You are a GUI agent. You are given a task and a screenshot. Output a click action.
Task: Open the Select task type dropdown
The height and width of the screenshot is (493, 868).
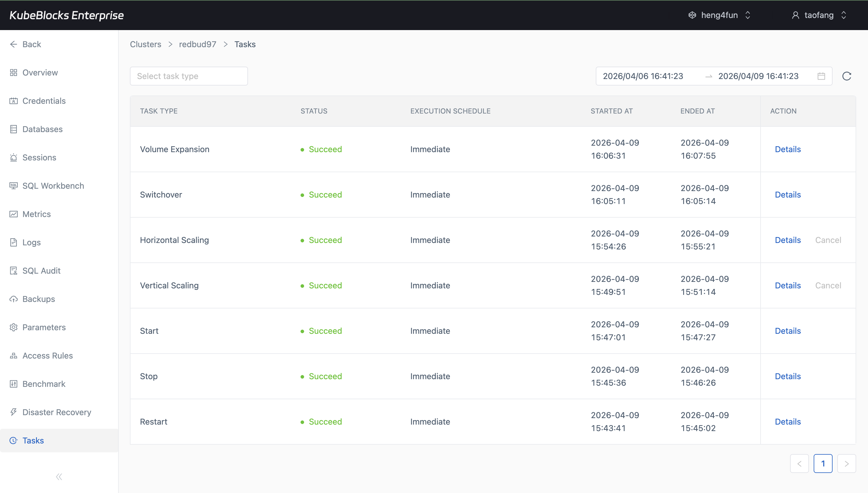pyautogui.click(x=188, y=76)
